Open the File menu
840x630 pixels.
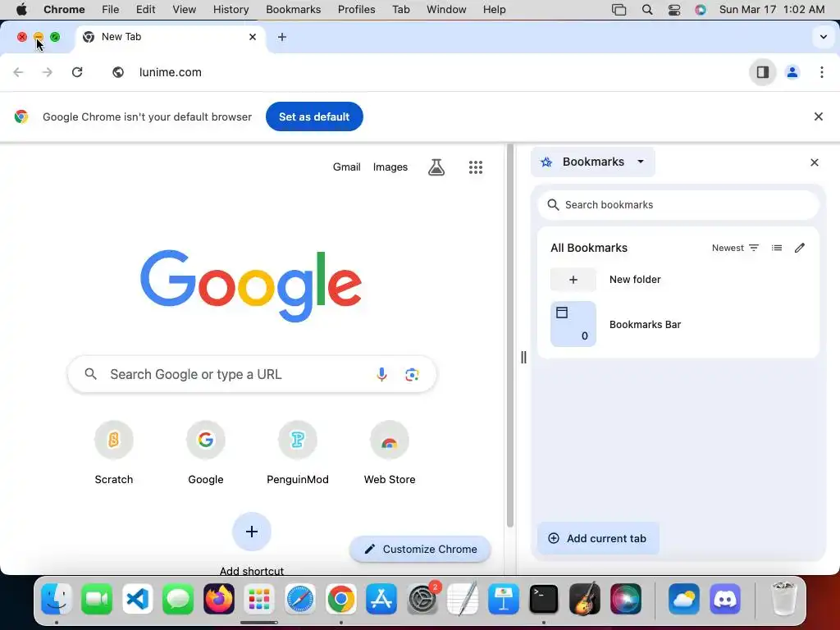click(x=111, y=9)
